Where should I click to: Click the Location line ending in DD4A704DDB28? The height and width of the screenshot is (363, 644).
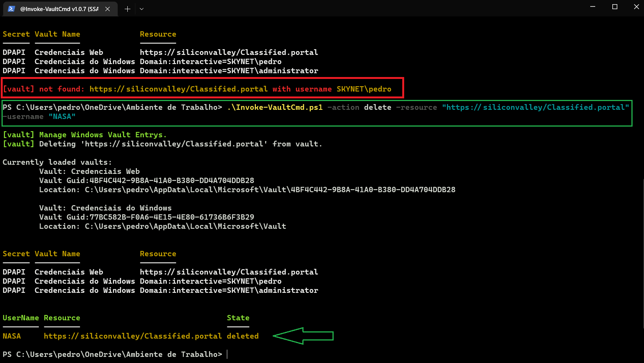point(247,190)
